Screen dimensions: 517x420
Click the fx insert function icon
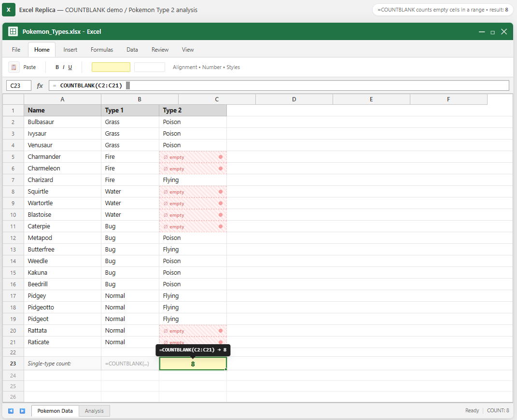click(40, 86)
